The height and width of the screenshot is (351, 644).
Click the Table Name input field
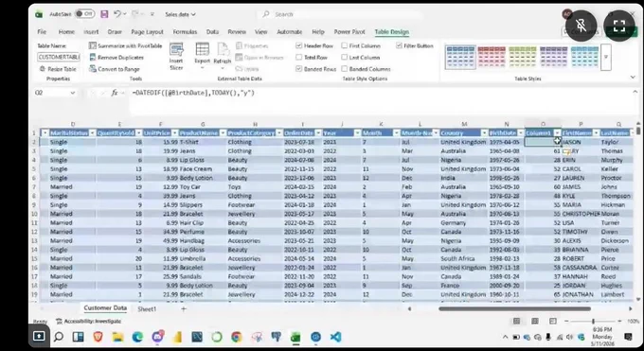[x=59, y=57]
